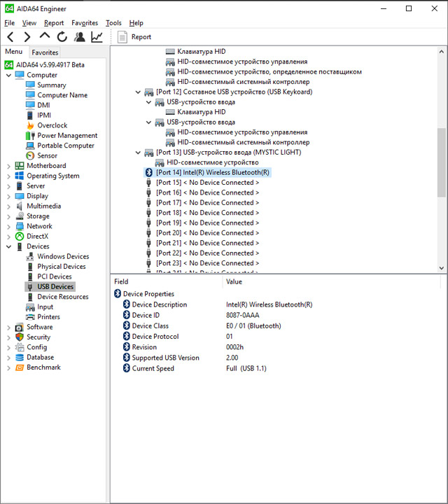Image resolution: width=448 pixels, height=504 pixels.
Task: Open the Help menu
Action: click(136, 23)
